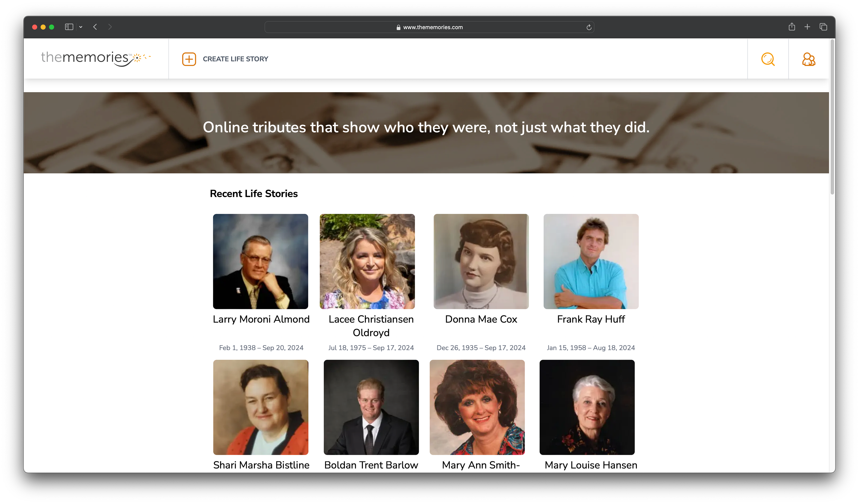Click the Boldan Trent Barlow name link
859x504 pixels.
[x=371, y=465]
